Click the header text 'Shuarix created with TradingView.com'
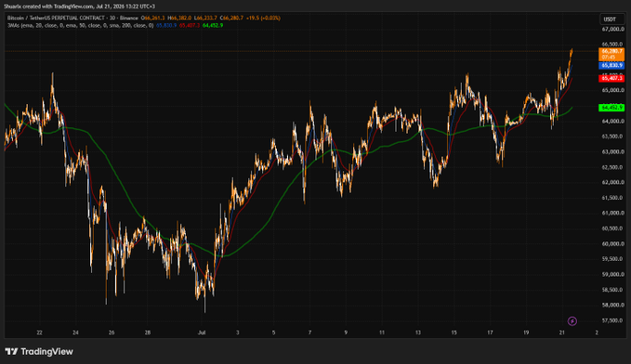Screen dimensions: 631x364 coord(48,6)
